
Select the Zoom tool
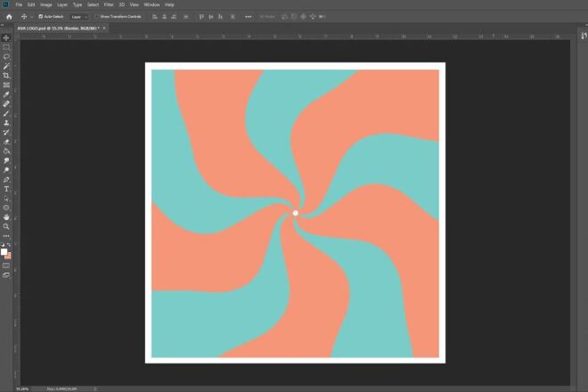tap(6, 226)
